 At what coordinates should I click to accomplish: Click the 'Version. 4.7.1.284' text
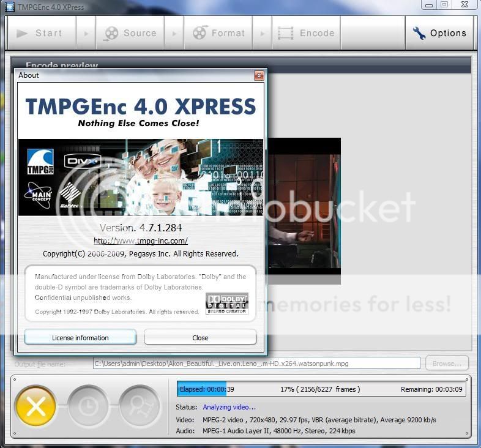pos(141,228)
